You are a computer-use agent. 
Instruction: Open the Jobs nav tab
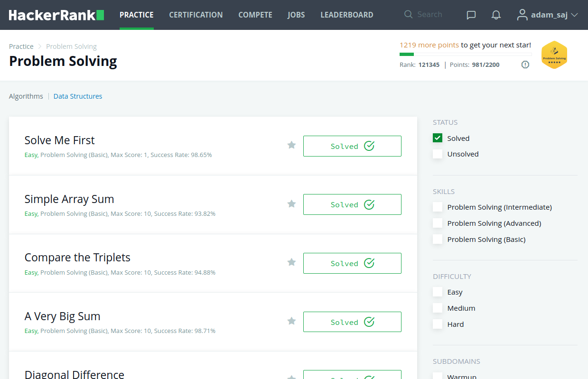pos(296,15)
